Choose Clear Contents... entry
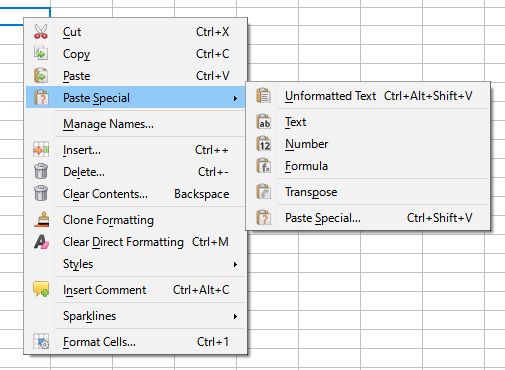 coord(136,194)
